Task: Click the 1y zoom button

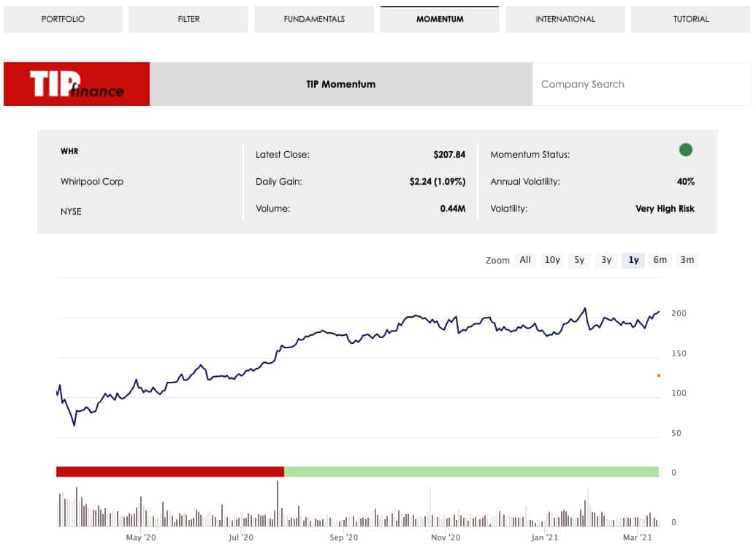Action: [633, 260]
